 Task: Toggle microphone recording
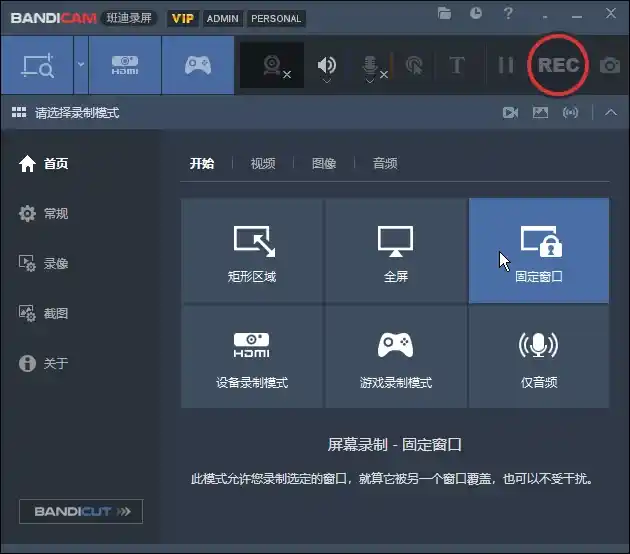coord(370,64)
